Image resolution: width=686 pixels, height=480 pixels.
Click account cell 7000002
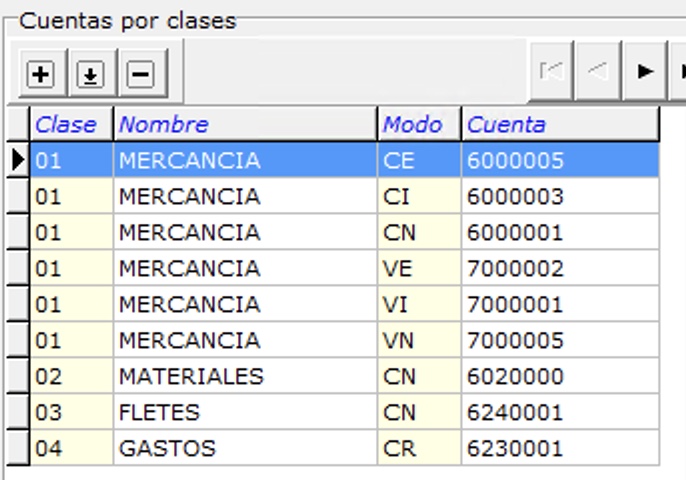(x=515, y=269)
